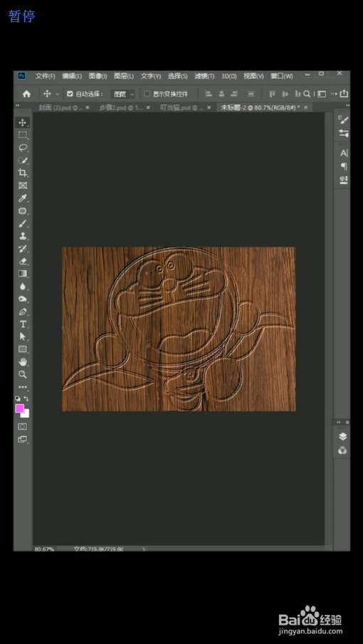Select the Clone Stamp tool
Screen dimensions: 363x644
23,236
